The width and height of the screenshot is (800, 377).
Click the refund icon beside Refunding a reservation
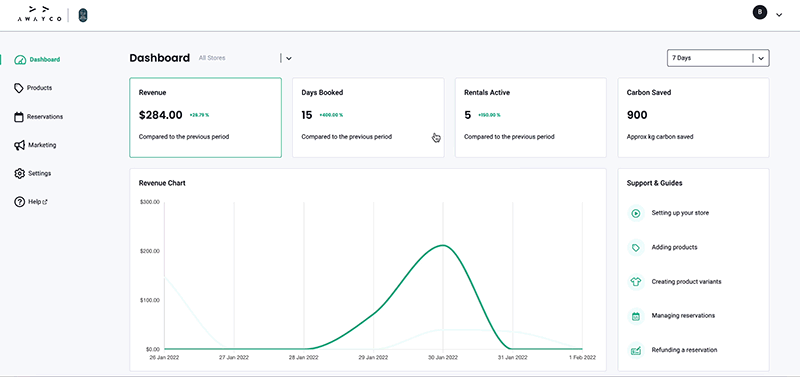point(636,350)
